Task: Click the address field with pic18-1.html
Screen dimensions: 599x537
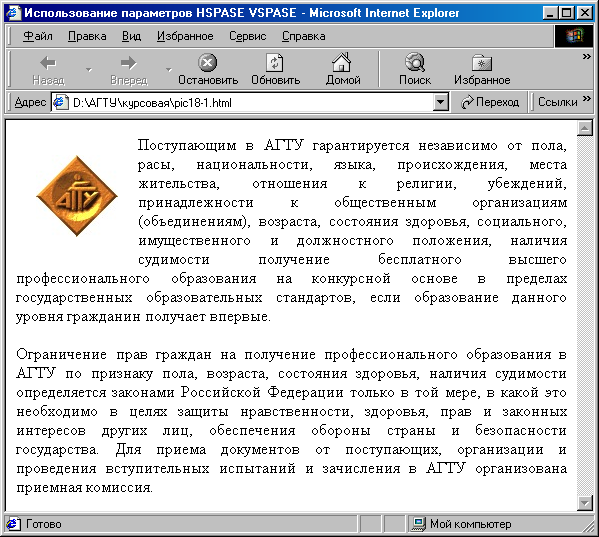Action: [249, 102]
